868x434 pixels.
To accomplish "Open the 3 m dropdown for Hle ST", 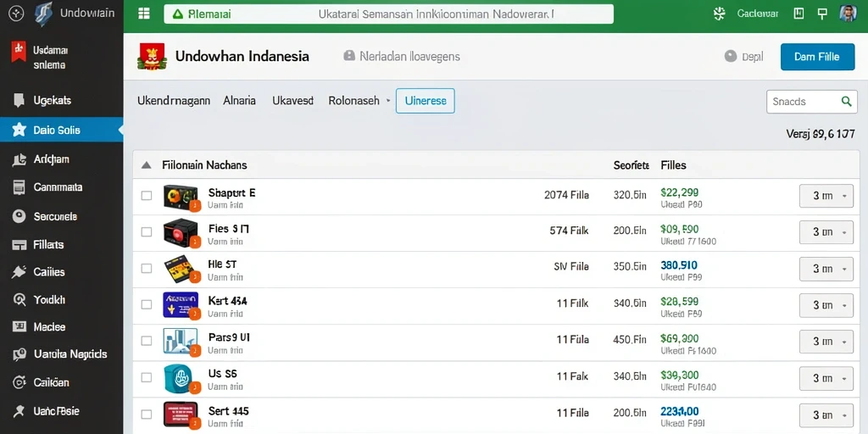I will pyautogui.click(x=826, y=269).
